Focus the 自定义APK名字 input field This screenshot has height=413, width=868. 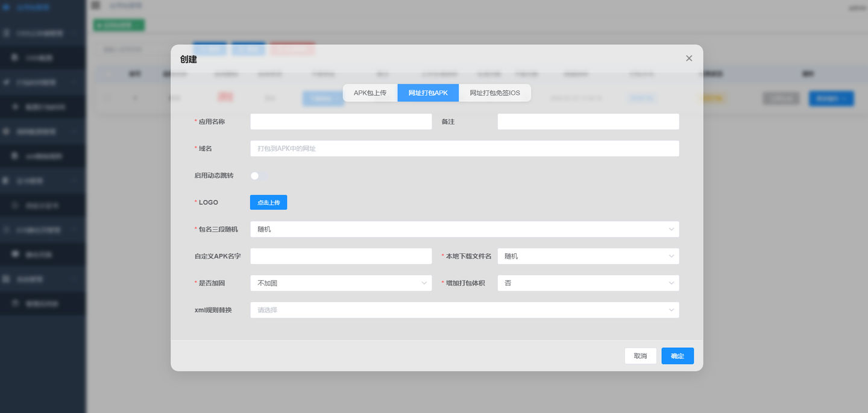coord(341,256)
